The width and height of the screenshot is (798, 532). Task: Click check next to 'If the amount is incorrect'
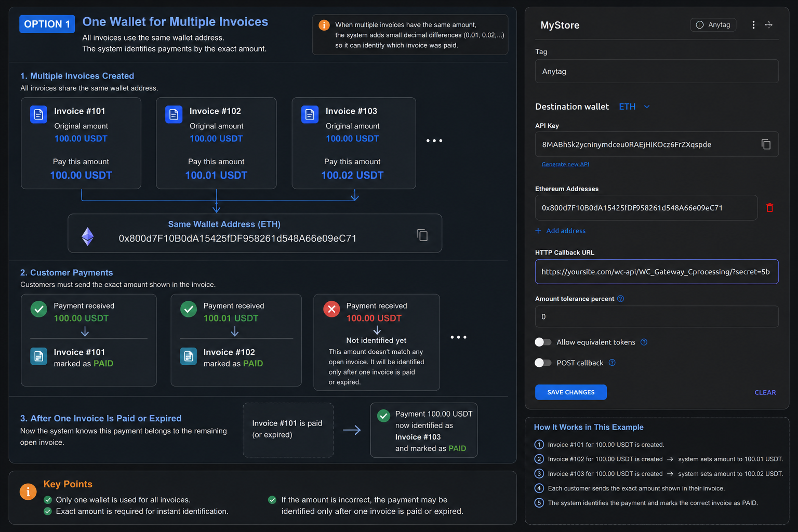tap(272, 500)
